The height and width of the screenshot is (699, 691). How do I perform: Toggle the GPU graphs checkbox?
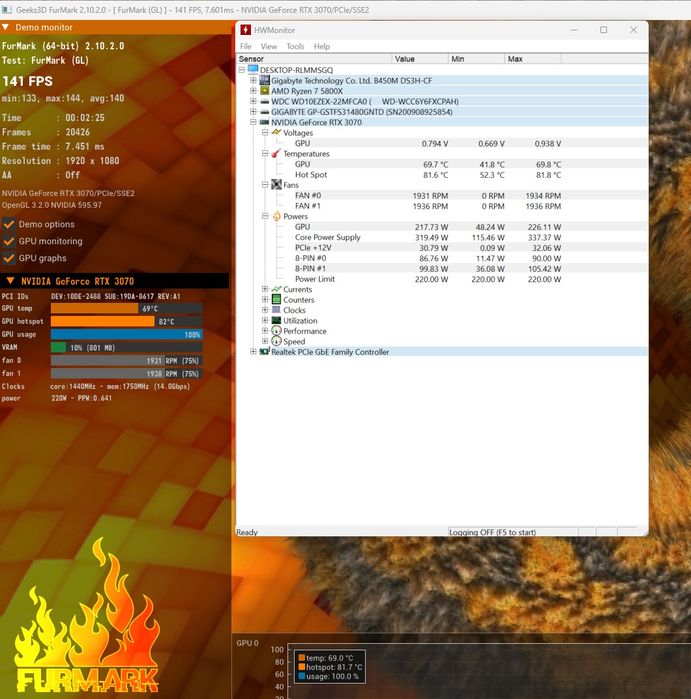(9, 258)
